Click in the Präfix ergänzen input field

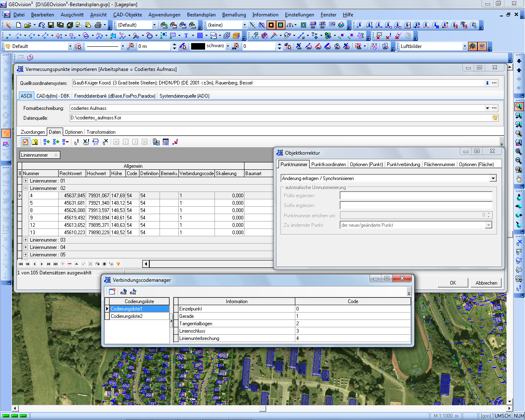pos(416,196)
